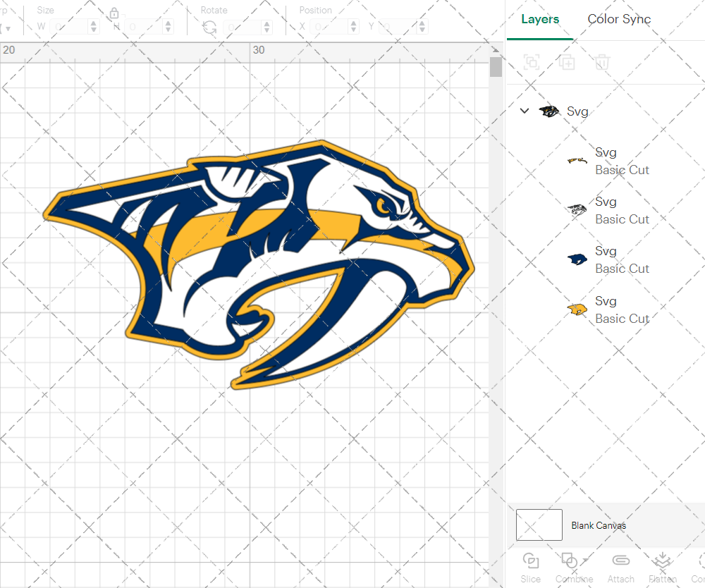Click the Duplicate icon in Layers panel
Image resolution: width=705 pixels, height=588 pixels.
coord(567,62)
